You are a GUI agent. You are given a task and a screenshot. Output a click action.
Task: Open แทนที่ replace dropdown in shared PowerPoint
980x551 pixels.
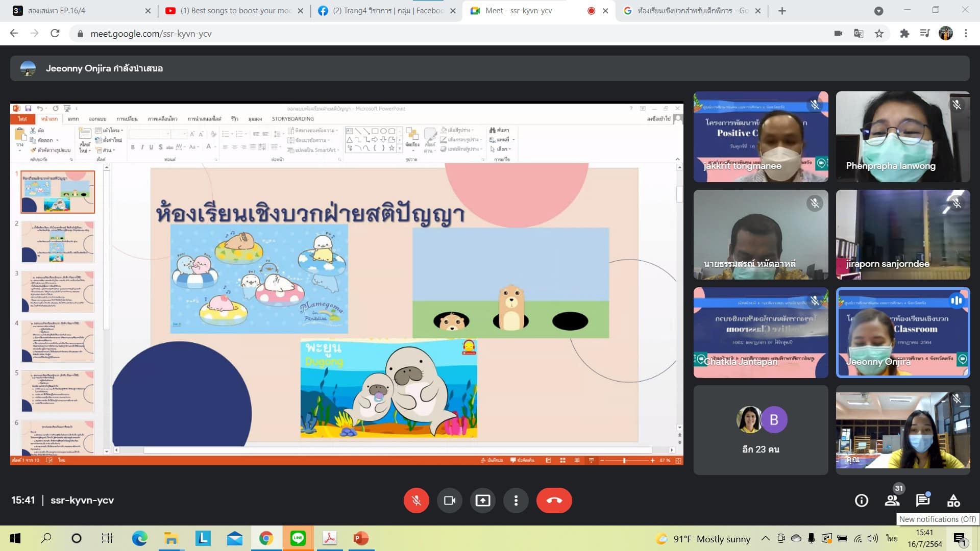[502, 140]
